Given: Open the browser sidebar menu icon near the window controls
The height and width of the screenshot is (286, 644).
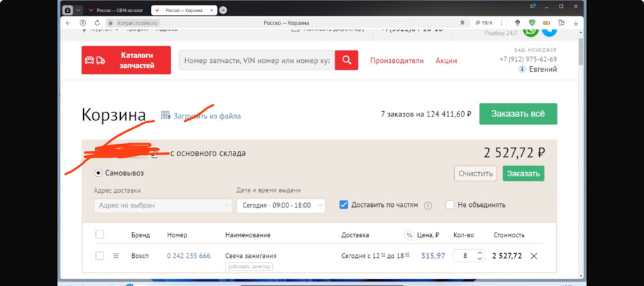Looking at the screenshot, I should pyautogui.click(x=533, y=6).
